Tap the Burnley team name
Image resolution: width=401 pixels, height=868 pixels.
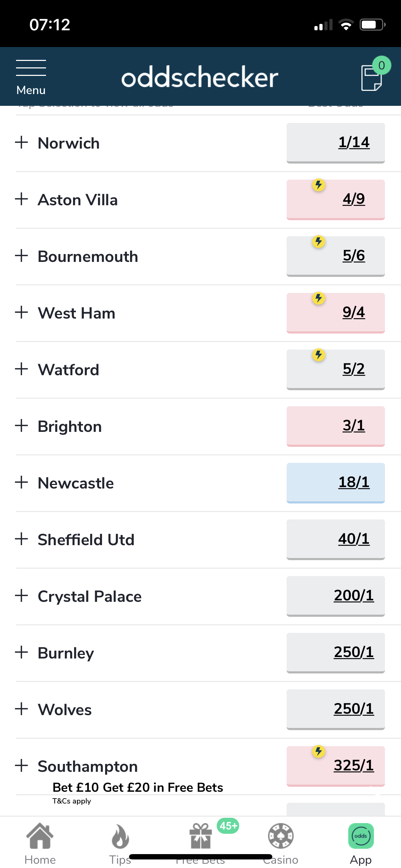click(66, 653)
